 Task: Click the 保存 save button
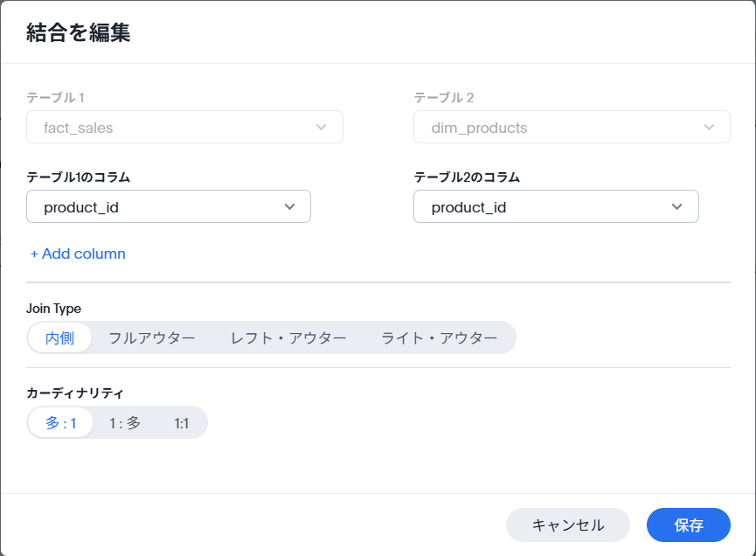[x=689, y=525]
